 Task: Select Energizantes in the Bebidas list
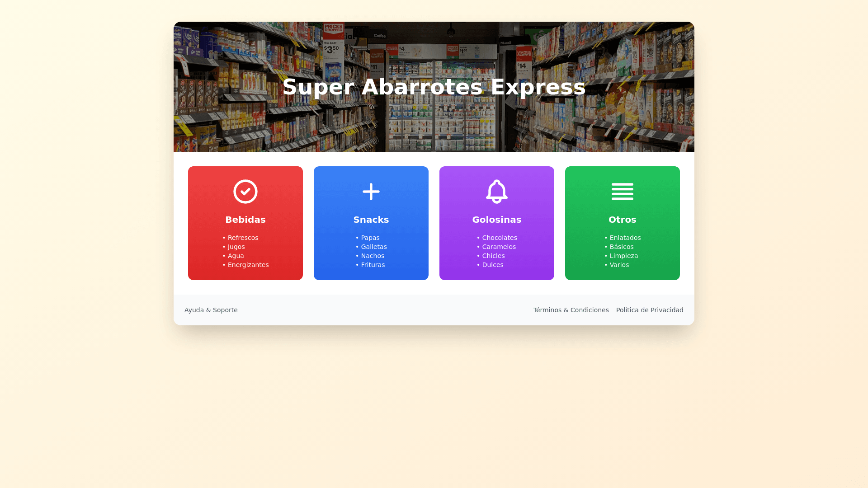pyautogui.click(x=248, y=265)
